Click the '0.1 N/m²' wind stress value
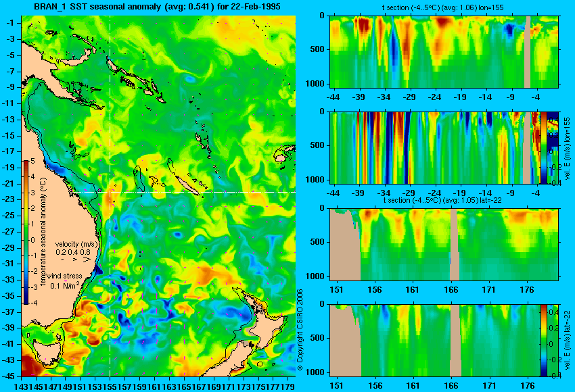575x392 pixels. 64,285
